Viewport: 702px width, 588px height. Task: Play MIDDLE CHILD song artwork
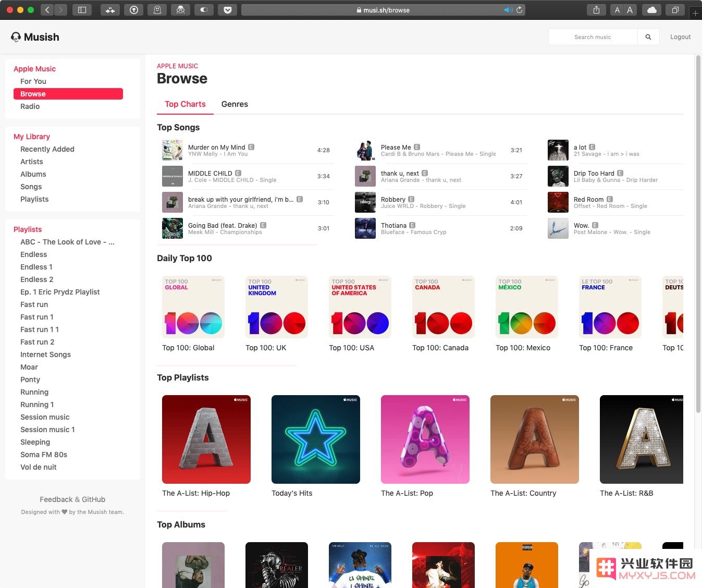[173, 176]
